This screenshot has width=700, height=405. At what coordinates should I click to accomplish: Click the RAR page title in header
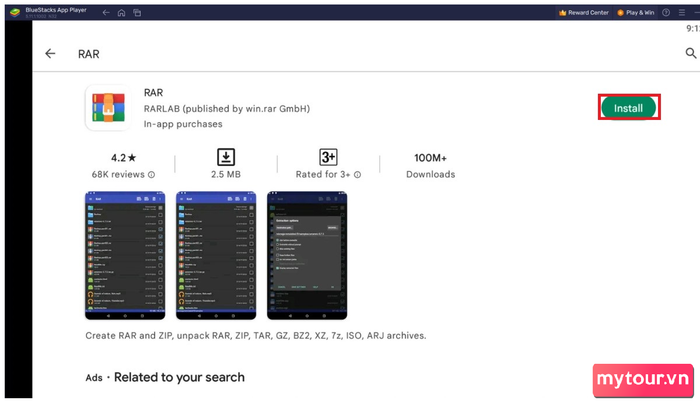[x=89, y=54]
